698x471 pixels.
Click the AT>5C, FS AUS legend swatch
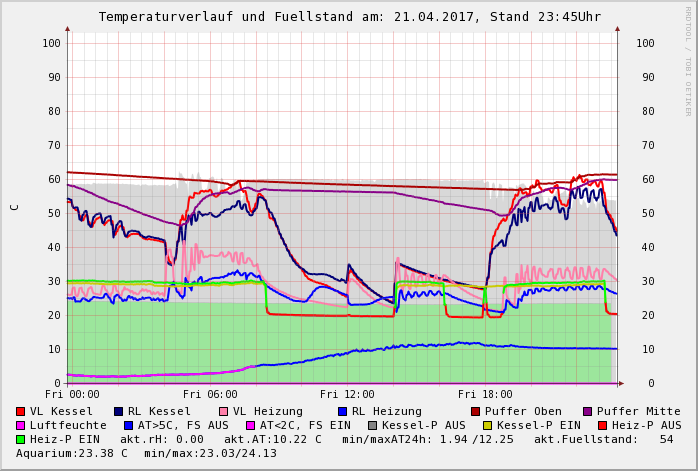tap(126, 425)
